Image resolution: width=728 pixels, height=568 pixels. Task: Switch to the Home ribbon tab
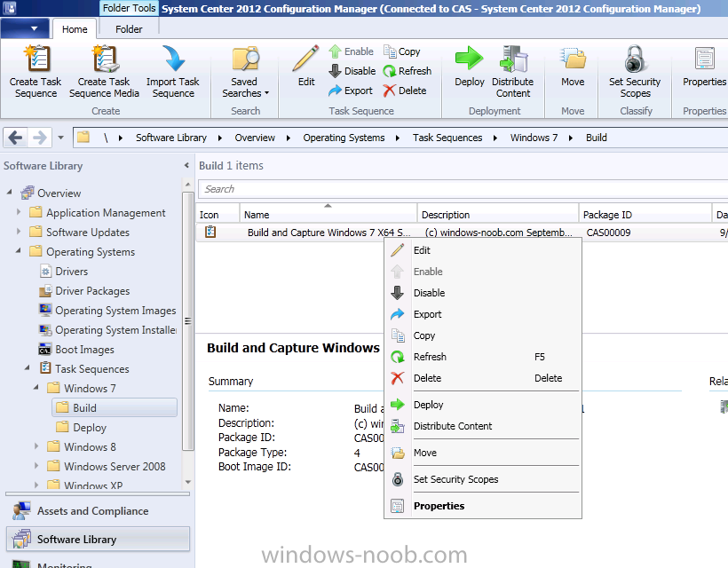click(x=75, y=29)
